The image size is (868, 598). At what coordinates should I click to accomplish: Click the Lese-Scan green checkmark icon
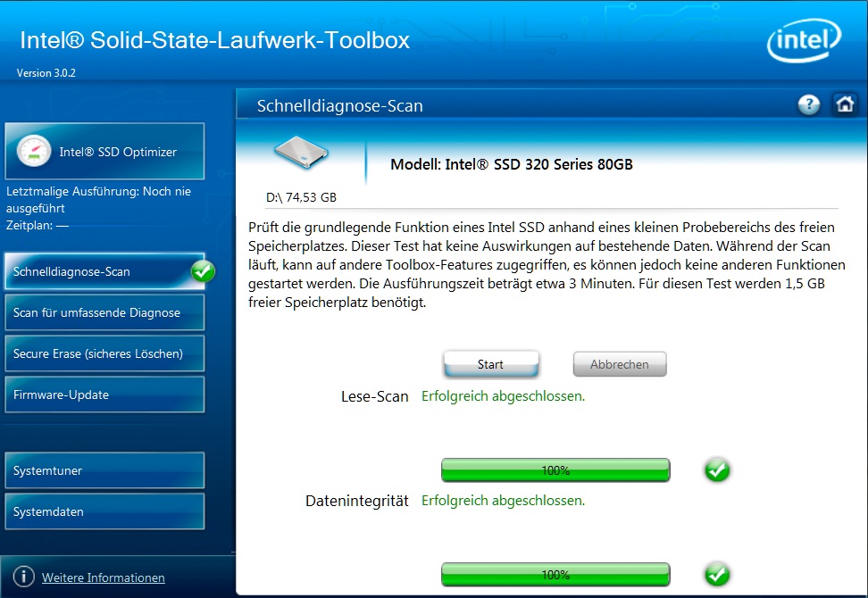point(717,470)
